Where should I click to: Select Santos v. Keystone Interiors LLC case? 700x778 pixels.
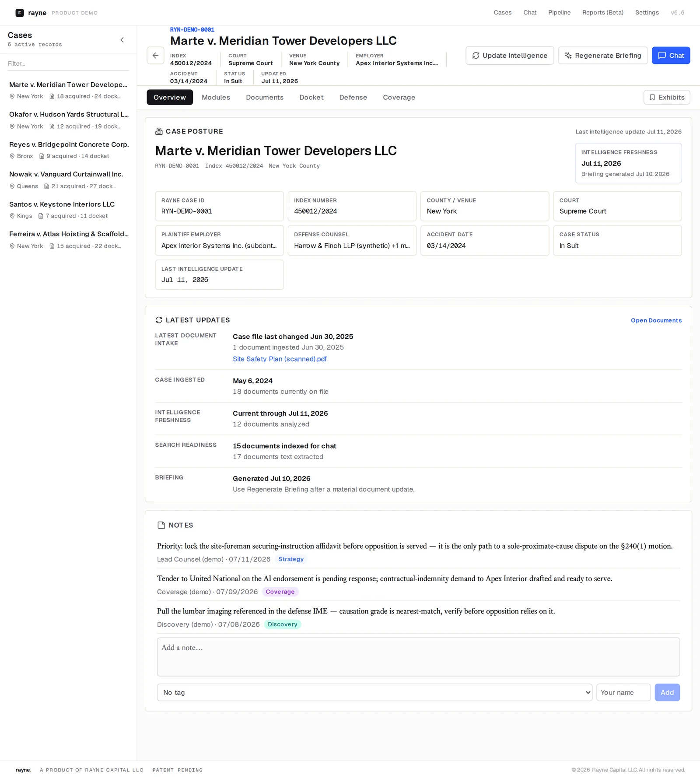pyautogui.click(x=68, y=210)
